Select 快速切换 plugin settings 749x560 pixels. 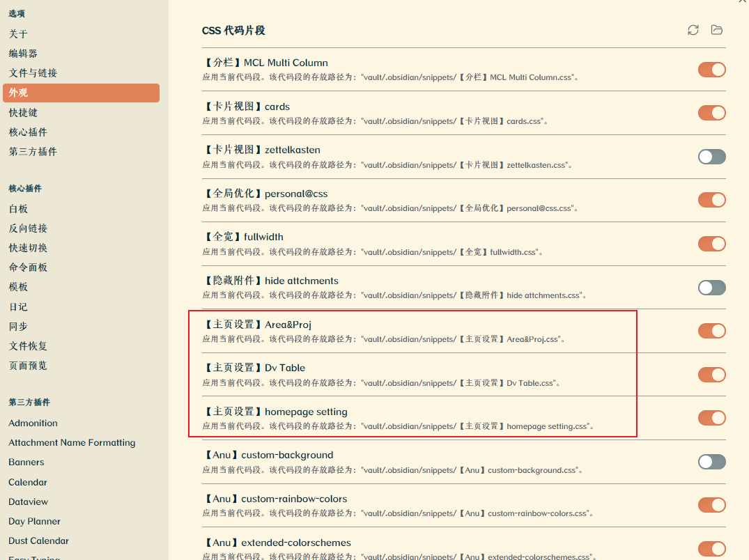(x=82, y=248)
